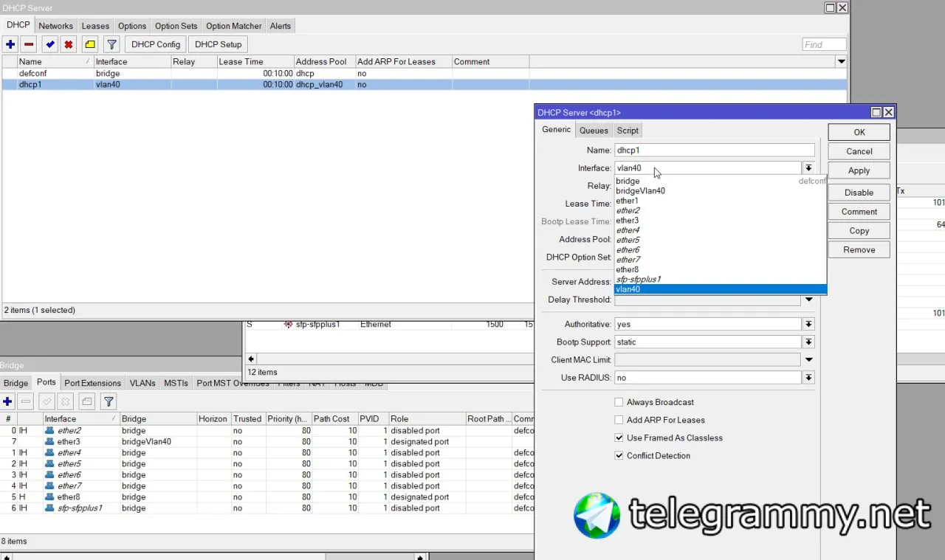Select bridgeVlan40 cell in Bridge Ports list
The height and width of the screenshot is (560, 945).
157,442
